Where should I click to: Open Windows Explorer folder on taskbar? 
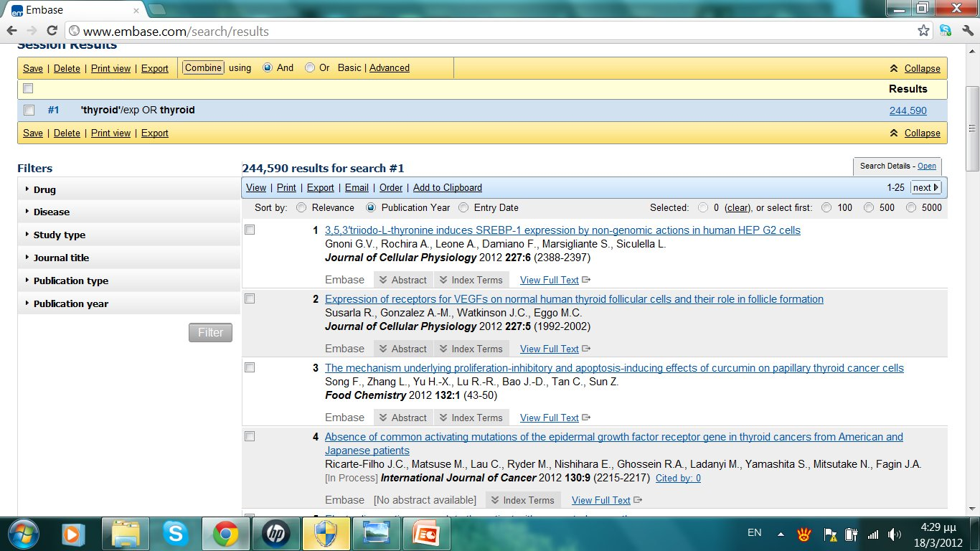[x=126, y=534]
